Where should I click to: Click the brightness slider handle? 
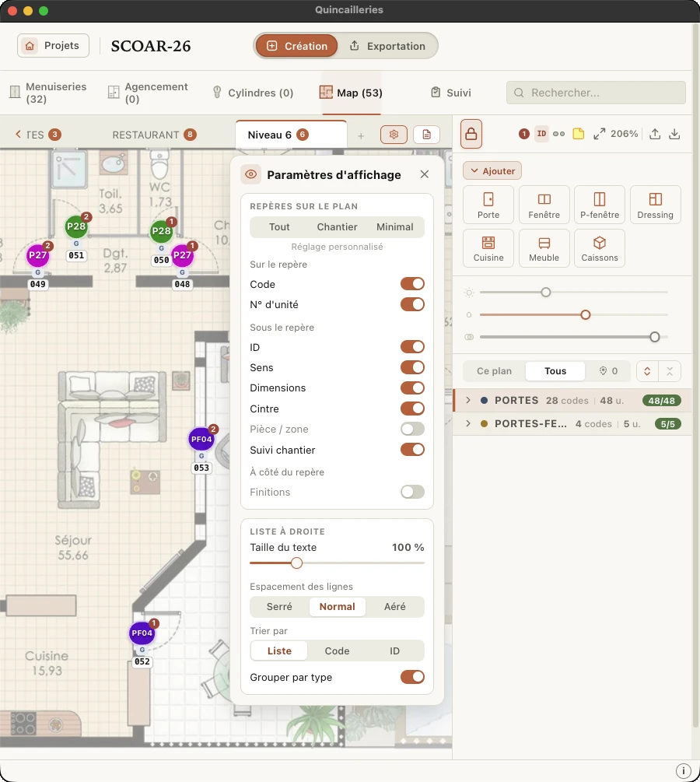(x=546, y=293)
